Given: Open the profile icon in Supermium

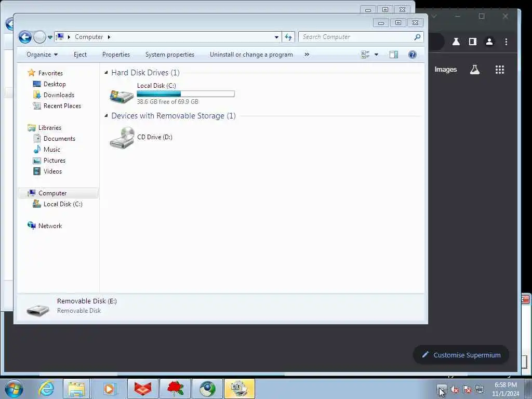Looking at the screenshot, I should point(489,42).
